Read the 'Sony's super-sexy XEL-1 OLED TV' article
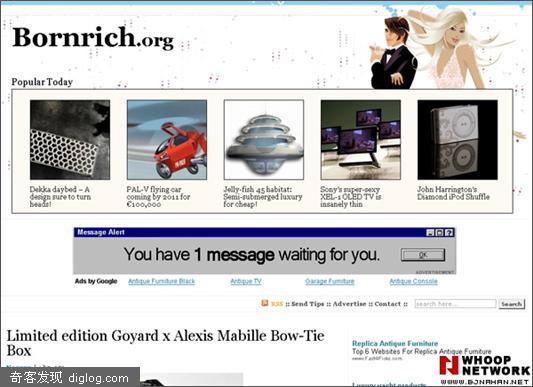 coord(351,197)
